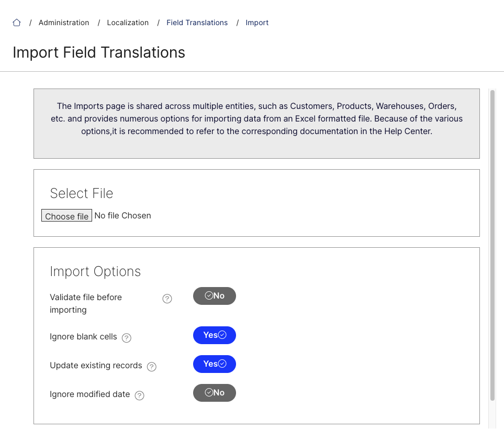The height and width of the screenshot is (429, 504).
Task: Click the No file Chosen text area
Action: coord(122,215)
